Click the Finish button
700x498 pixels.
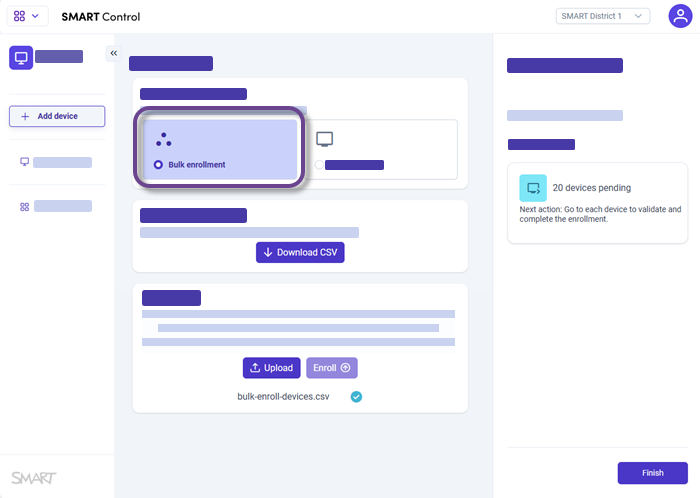(x=653, y=473)
